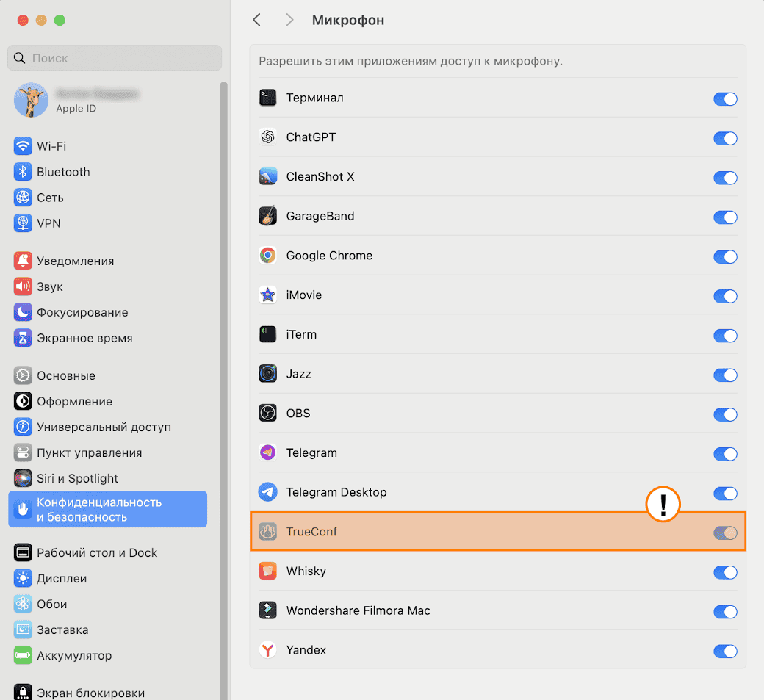Click the Wondershare Filmora Mac icon
The image size is (764, 700).
coord(267,611)
